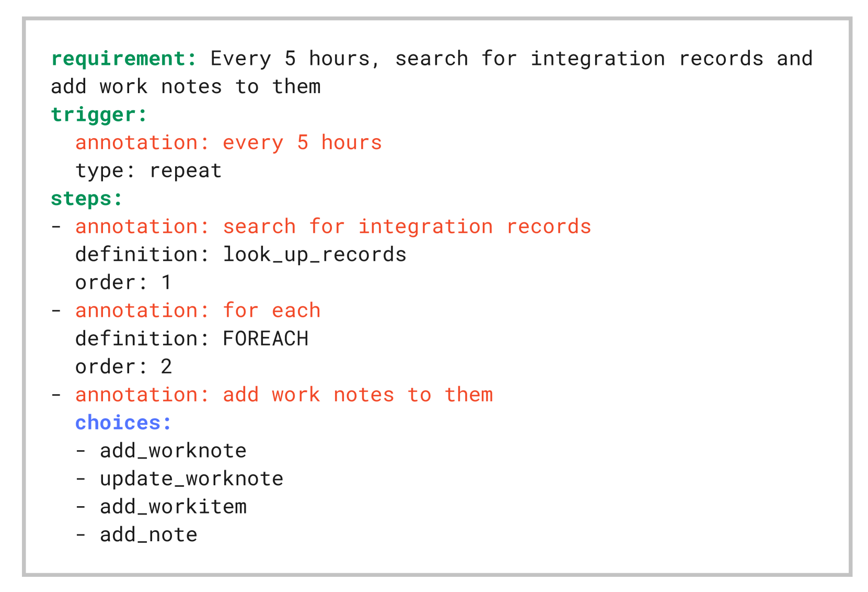868x592 pixels.
Task: Click the "every 5 hours" annotation line
Action: (x=228, y=143)
